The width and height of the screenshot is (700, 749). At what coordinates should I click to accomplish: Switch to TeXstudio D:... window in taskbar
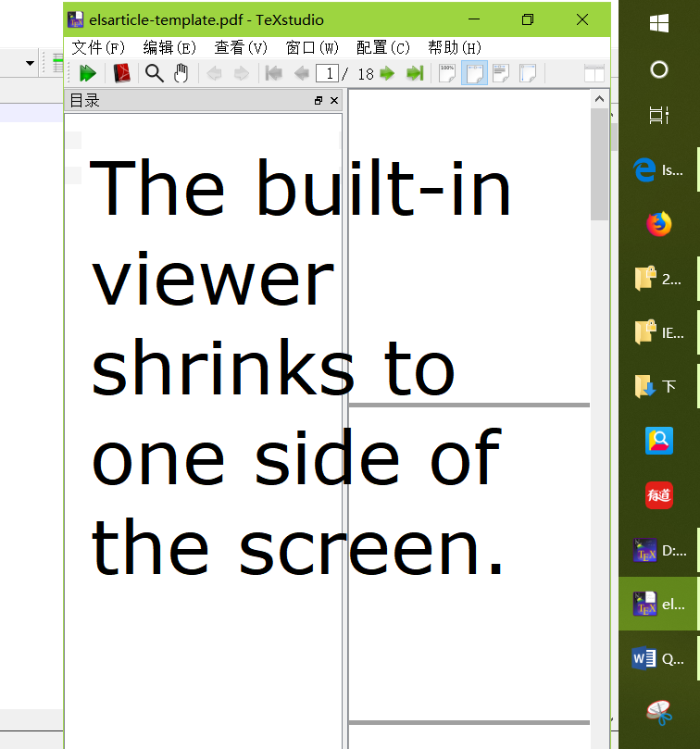[x=659, y=550]
